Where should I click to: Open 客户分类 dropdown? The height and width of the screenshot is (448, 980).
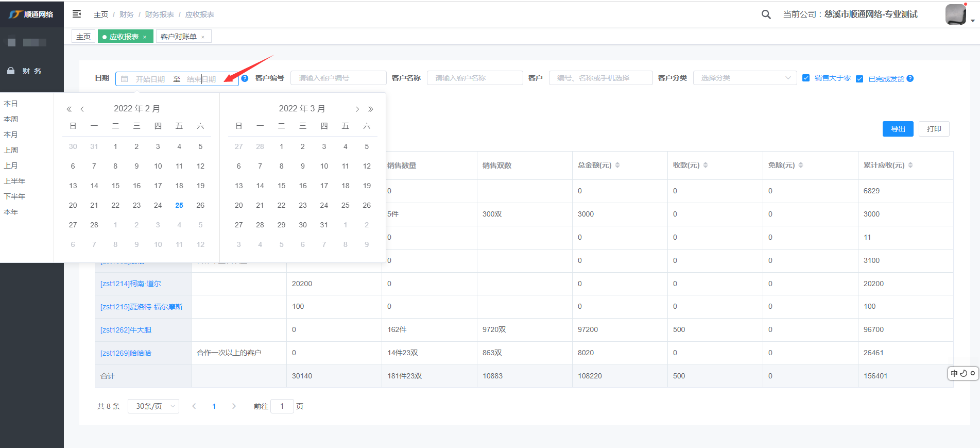745,78
